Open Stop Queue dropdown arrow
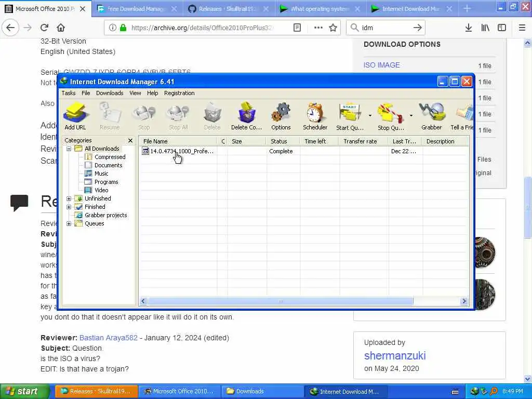The image size is (532, 399). 411,116
